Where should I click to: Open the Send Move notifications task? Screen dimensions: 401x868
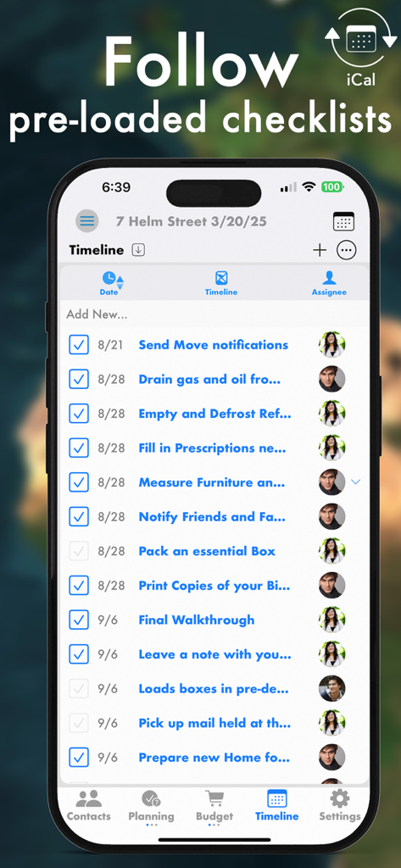pos(214,345)
